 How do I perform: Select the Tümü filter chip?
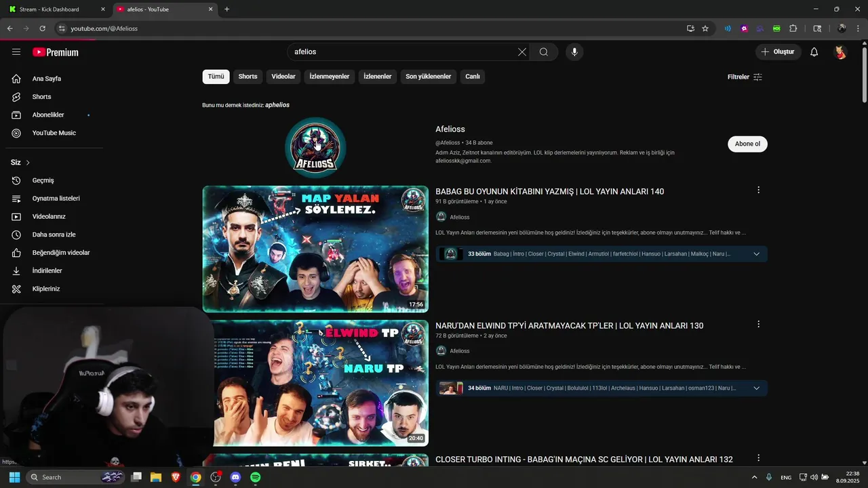(216, 77)
